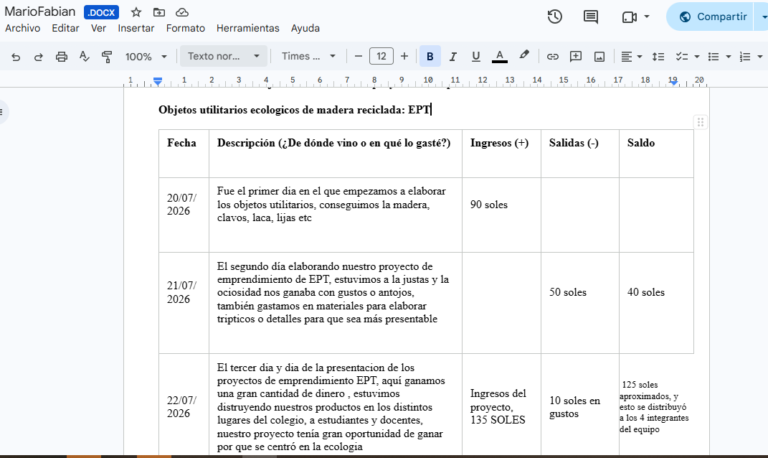Viewport: 768px width, 458px height.
Task: Click the Compartir button
Action: coord(712,17)
